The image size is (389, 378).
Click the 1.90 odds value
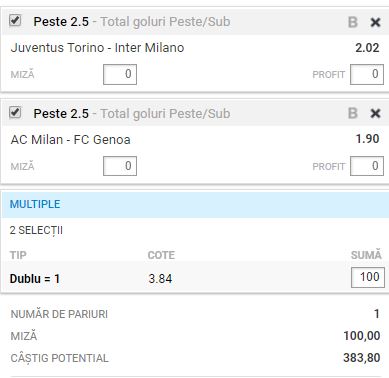click(367, 139)
